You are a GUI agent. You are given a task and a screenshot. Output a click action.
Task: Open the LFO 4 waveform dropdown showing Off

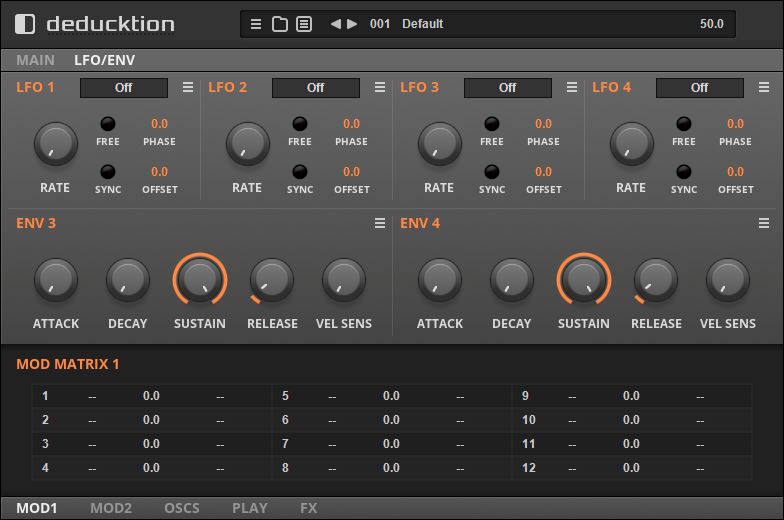point(700,88)
